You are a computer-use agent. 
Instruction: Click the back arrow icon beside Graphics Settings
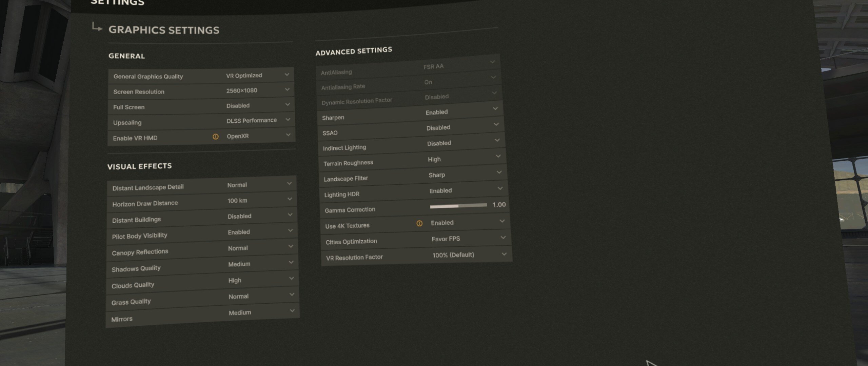tap(97, 27)
